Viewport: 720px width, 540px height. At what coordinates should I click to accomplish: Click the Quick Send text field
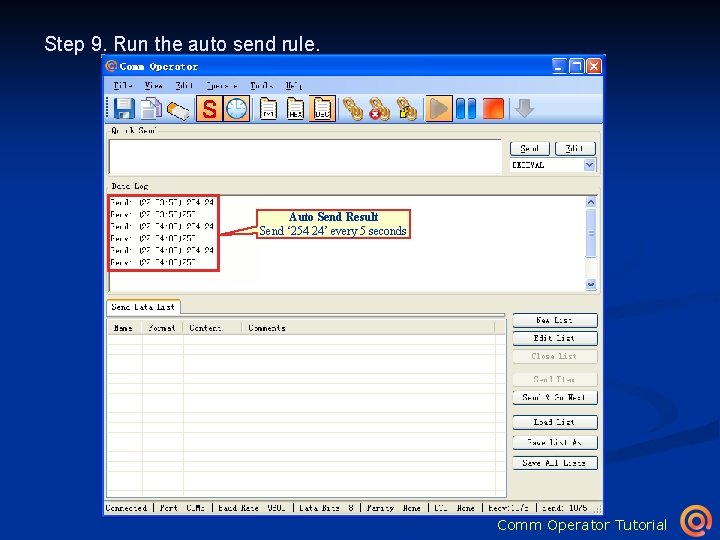[305, 157]
